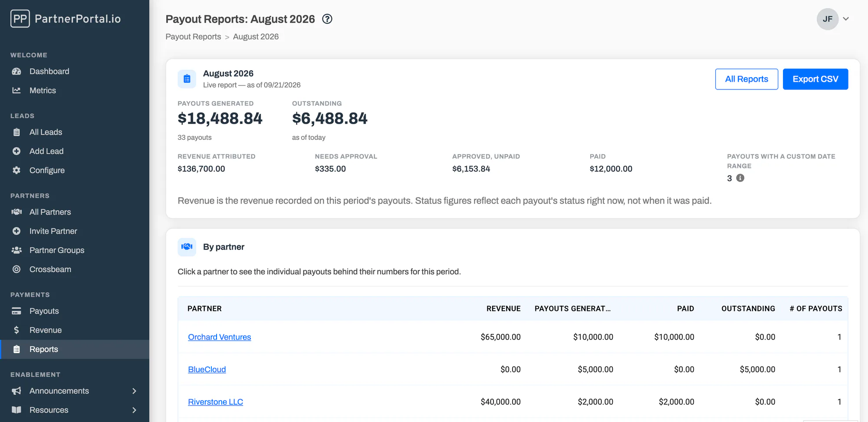Screen dimensions: 868x422
Task: Click the JF user avatar
Action: pos(828,19)
